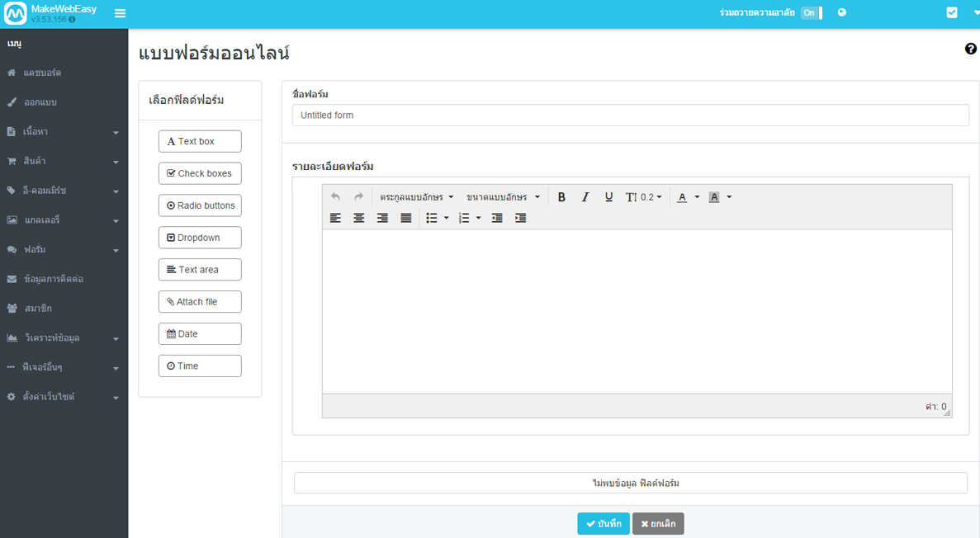Apply italic formatting in editor toolbar
980x538 pixels.
585,197
